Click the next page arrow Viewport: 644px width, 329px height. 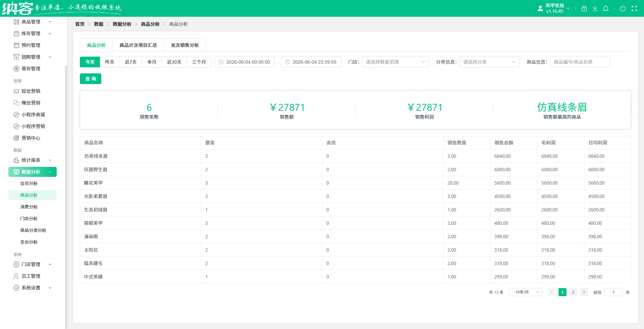(584, 292)
